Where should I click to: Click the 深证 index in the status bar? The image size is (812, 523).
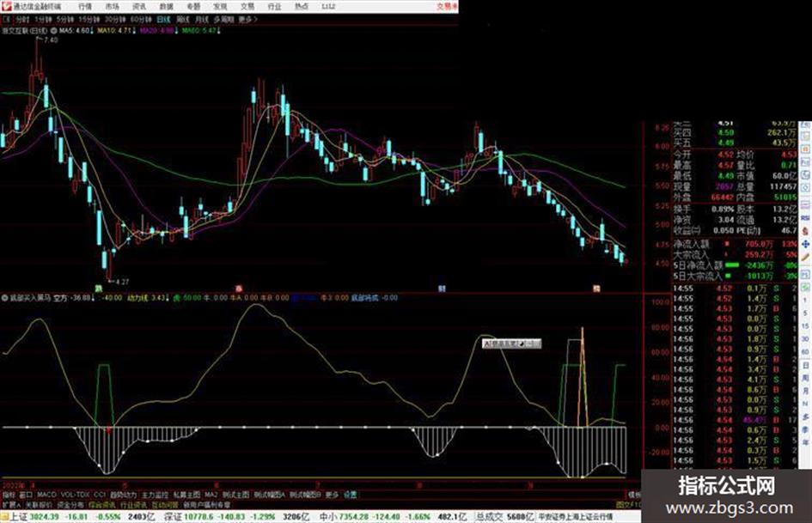[x=173, y=517]
